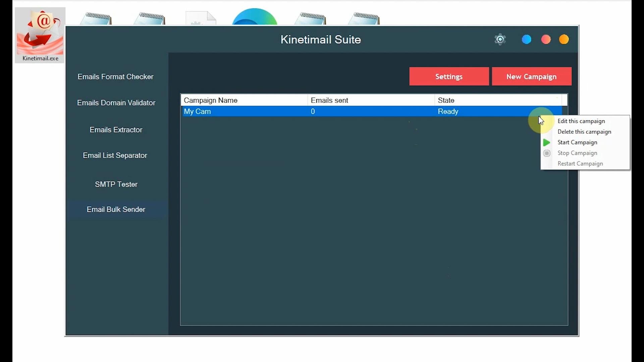Switch to the Email Bulk Sender tool

coord(116,209)
